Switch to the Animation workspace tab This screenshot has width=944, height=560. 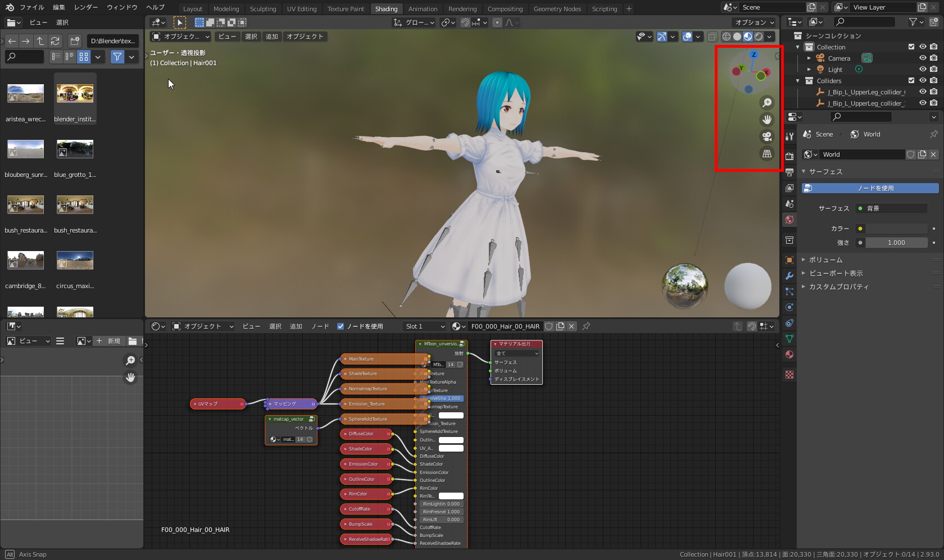click(423, 8)
